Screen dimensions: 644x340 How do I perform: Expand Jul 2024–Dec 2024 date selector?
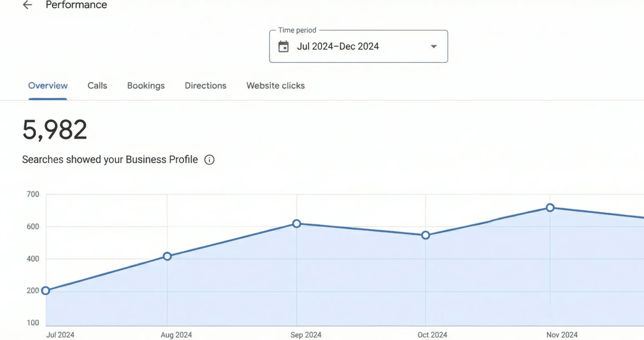(339, 46)
